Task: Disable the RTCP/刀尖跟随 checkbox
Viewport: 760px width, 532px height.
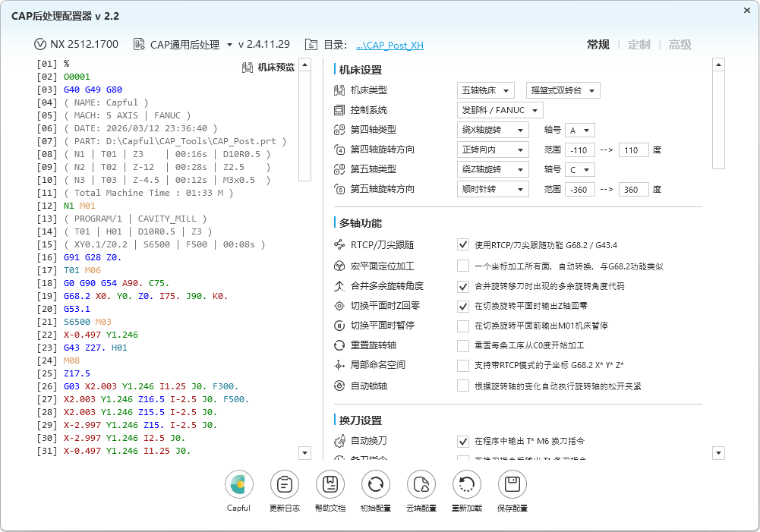Action: point(462,245)
